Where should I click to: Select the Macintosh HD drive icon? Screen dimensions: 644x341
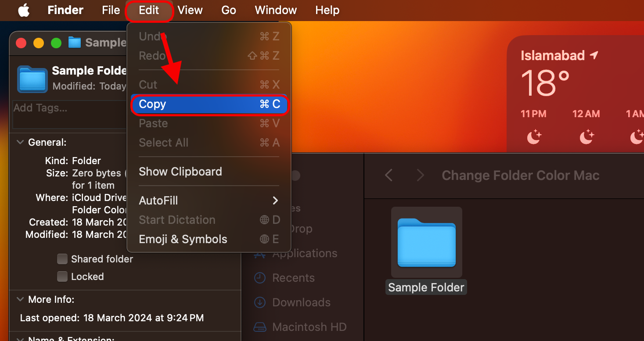(260, 327)
